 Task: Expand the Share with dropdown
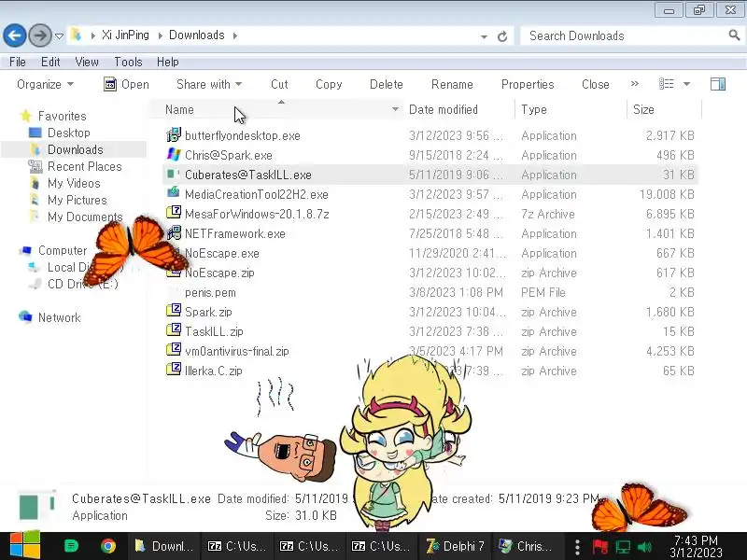point(209,84)
